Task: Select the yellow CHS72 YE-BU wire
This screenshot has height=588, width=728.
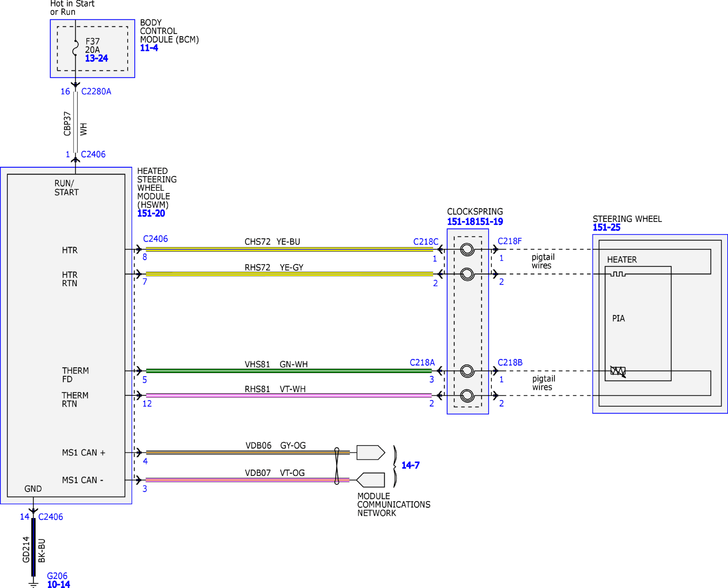Action: pos(289,249)
